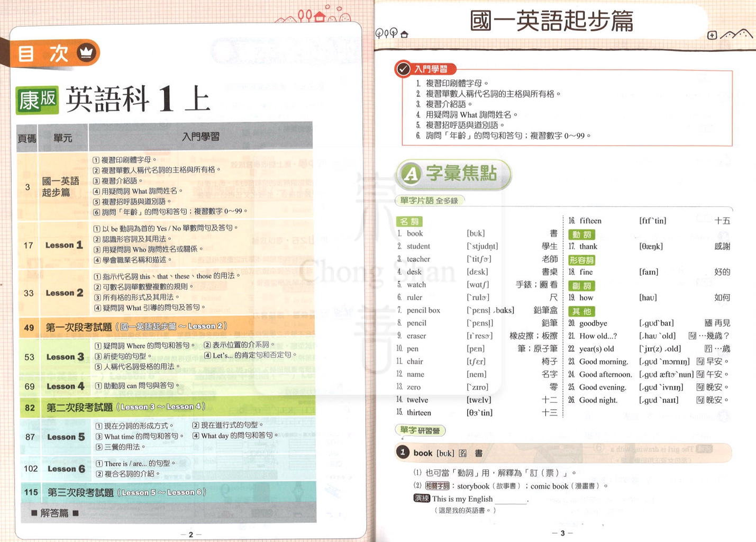Screen dimensions: 756x542
Task: Click the 相關字詞 tag
Action: pyautogui.click(x=437, y=485)
